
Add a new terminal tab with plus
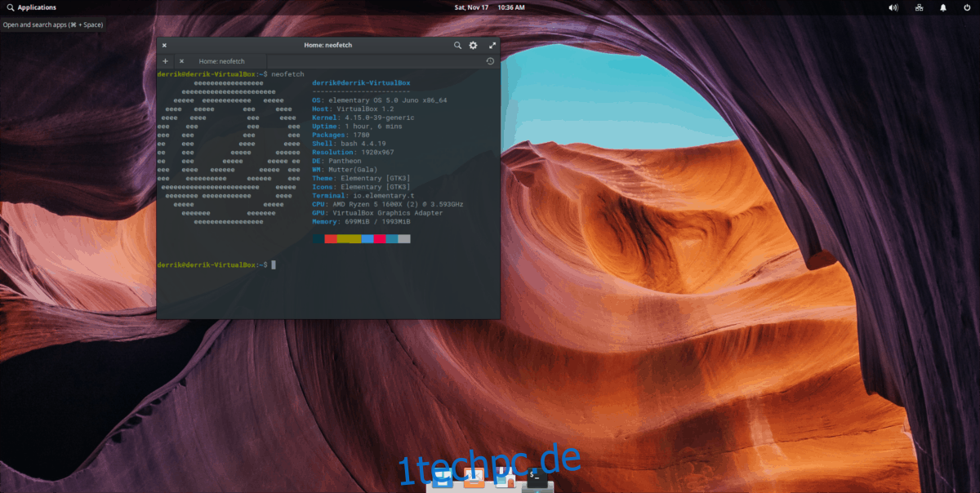pos(165,61)
